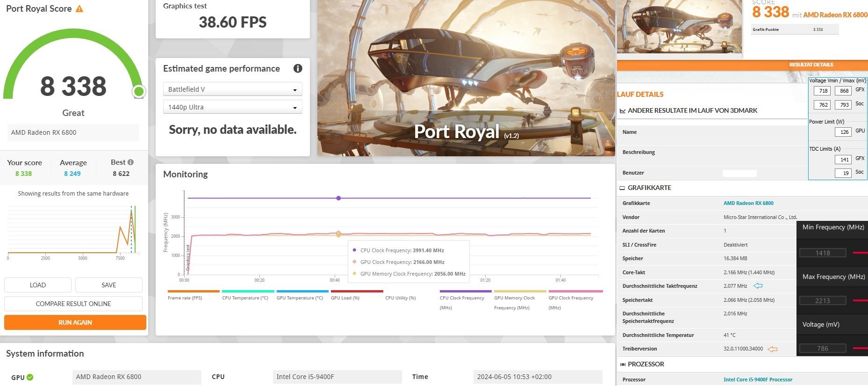The width and height of the screenshot is (868, 387).
Task: Click the Core-Takt value 2.166 MHz
Action: click(x=749, y=272)
